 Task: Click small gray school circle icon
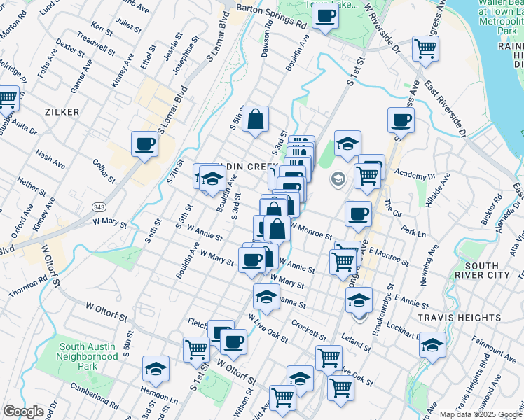[338, 179]
